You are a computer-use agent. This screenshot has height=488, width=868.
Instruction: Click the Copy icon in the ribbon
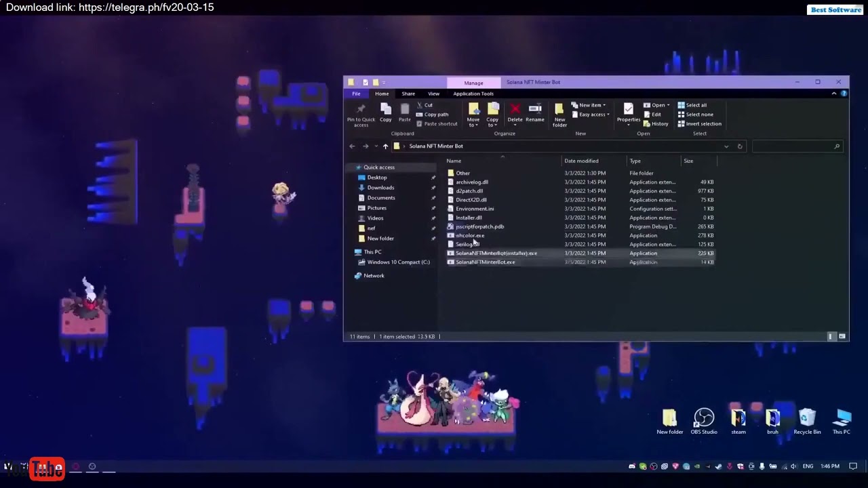385,113
